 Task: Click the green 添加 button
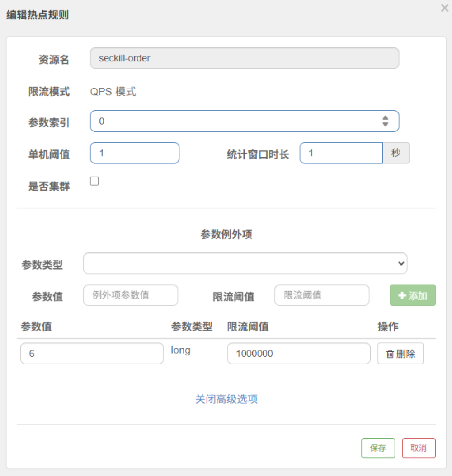[413, 295]
